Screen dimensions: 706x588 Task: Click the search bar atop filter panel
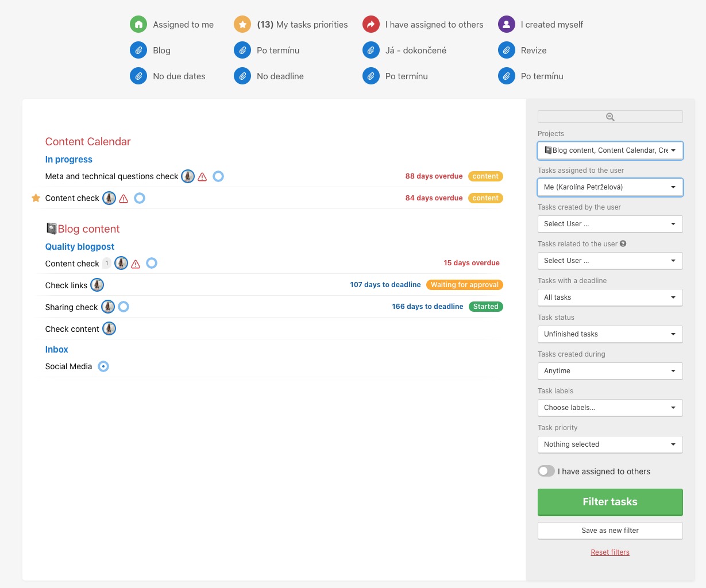click(x=610, y=117)
